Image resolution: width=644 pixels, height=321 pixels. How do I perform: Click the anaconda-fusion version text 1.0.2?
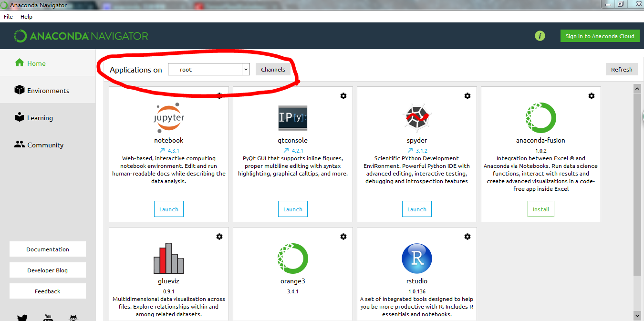[x=540, y=150]
